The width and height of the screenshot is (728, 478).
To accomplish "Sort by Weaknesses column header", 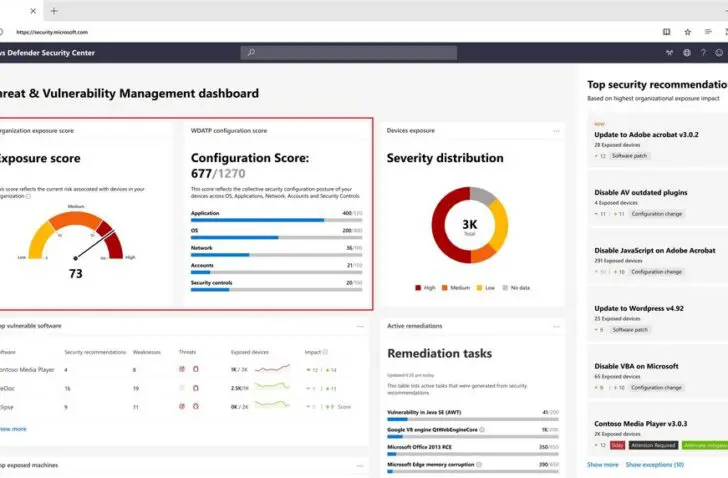I will (x=147, y=352).
